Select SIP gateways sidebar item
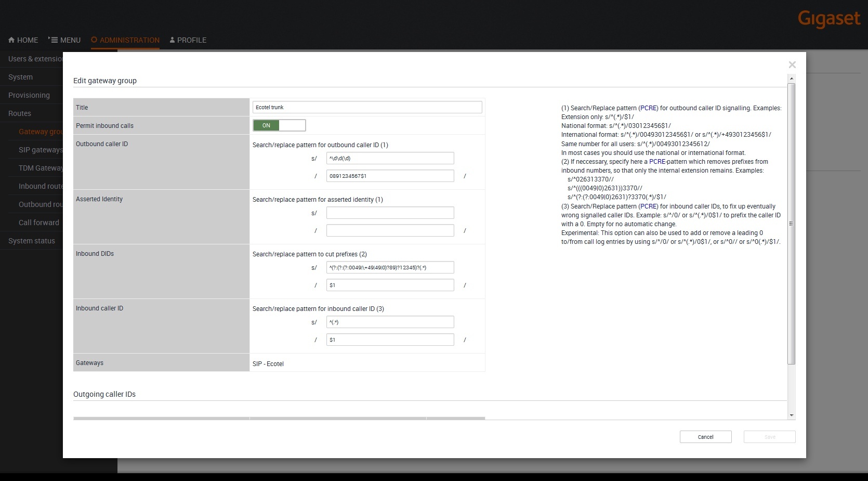 pos(41,150)
